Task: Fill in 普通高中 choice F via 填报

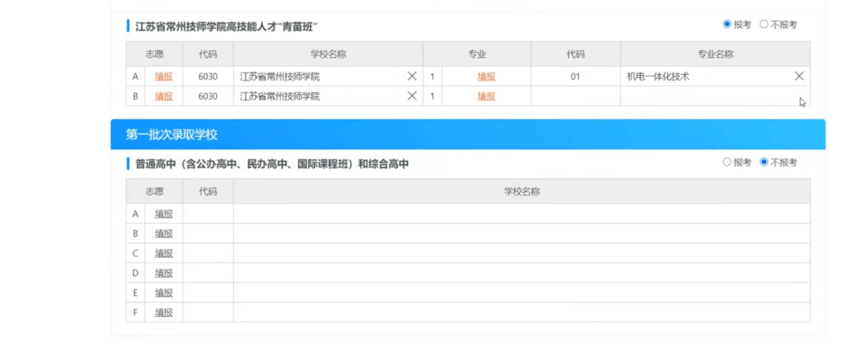Action: tap(164, 312)
